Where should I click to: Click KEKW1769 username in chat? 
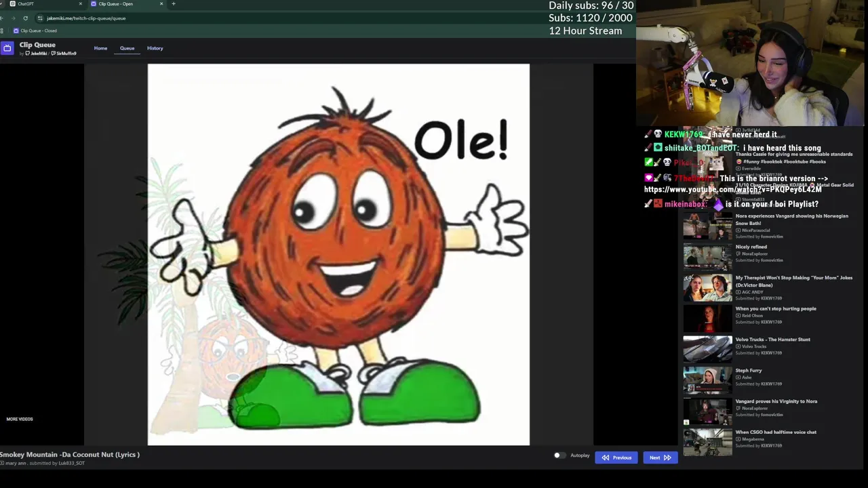point(684,135)
